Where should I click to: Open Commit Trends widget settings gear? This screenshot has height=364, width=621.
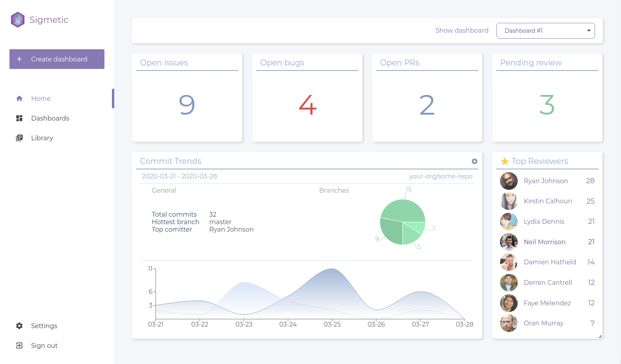[x=474, y=161]
